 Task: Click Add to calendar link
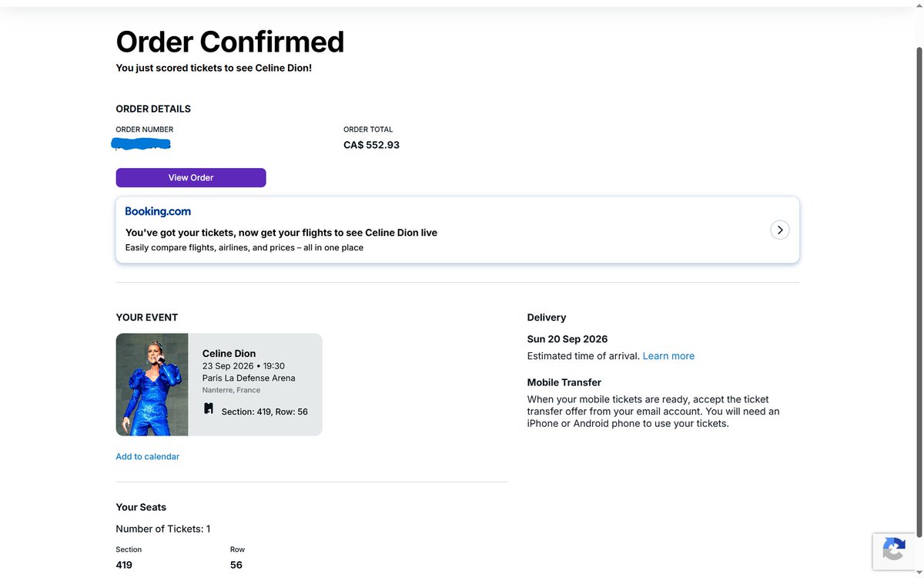click(147, 456)
